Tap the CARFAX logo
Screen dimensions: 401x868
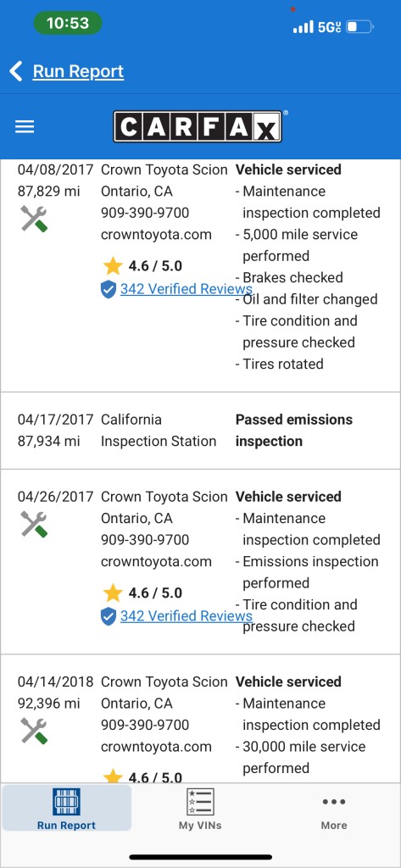click(198, 127)
